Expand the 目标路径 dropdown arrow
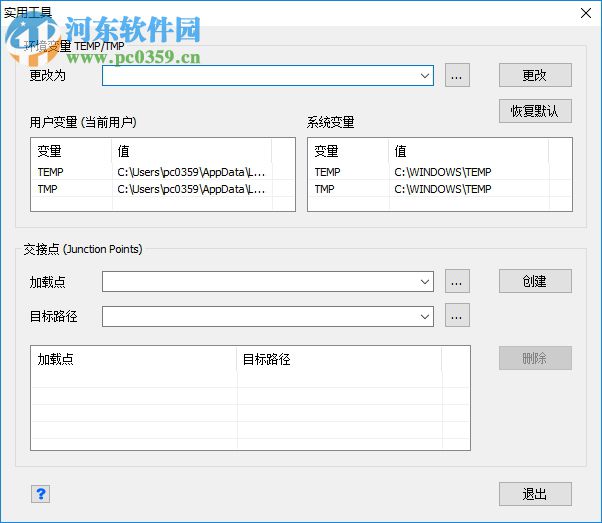This screenshot has width=602, height=523. pos(425,316)
